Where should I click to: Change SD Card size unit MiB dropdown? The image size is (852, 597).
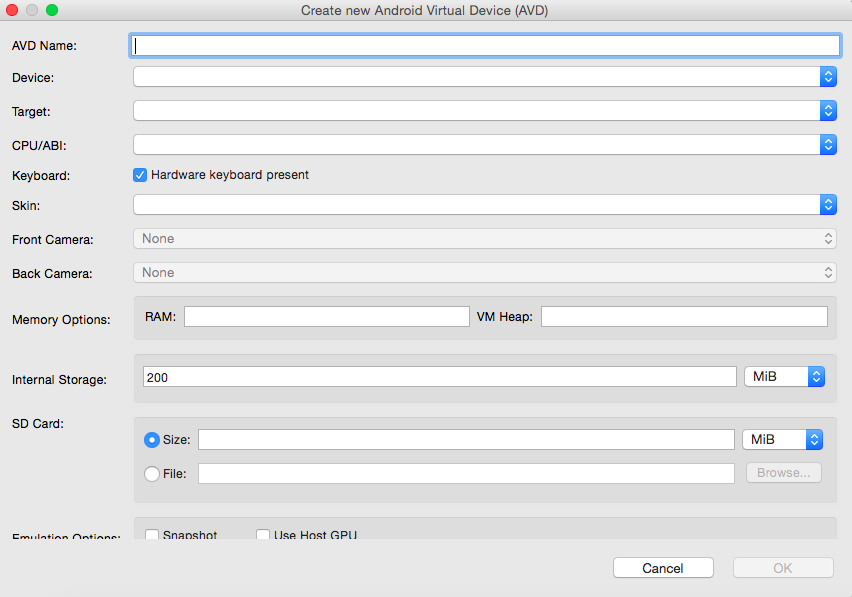click(x=782, y=439)
